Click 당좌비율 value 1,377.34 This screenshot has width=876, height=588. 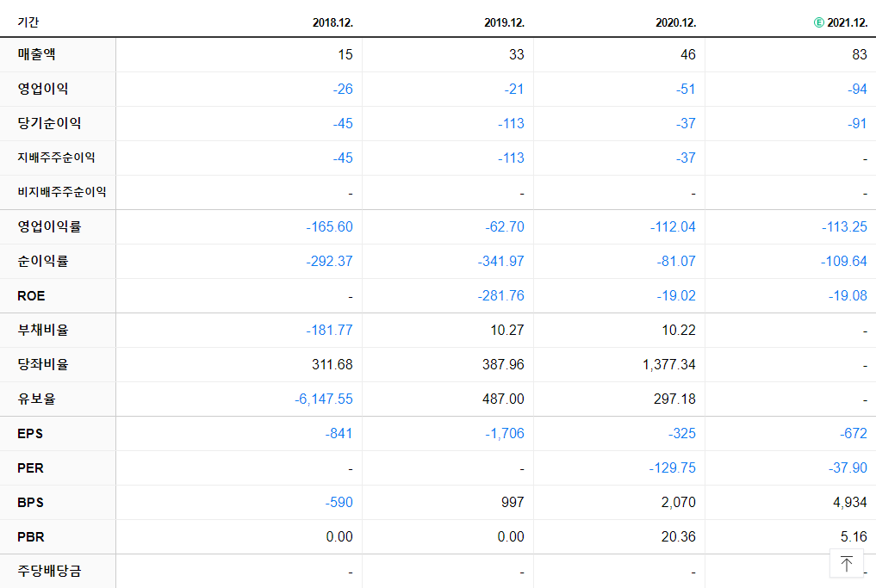[x=669, y=365]
